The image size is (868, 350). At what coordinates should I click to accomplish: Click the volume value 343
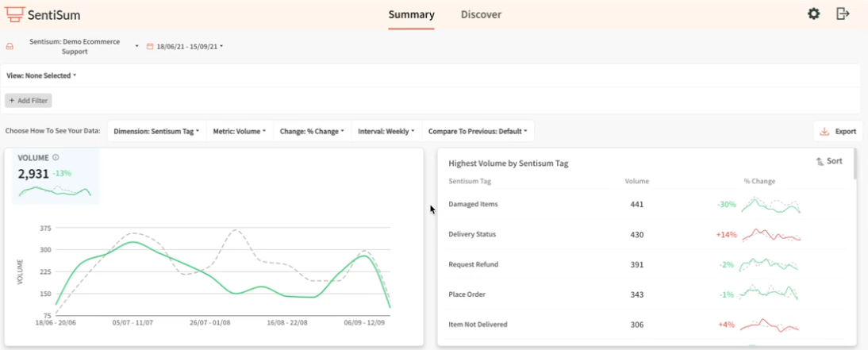(636, 294)
